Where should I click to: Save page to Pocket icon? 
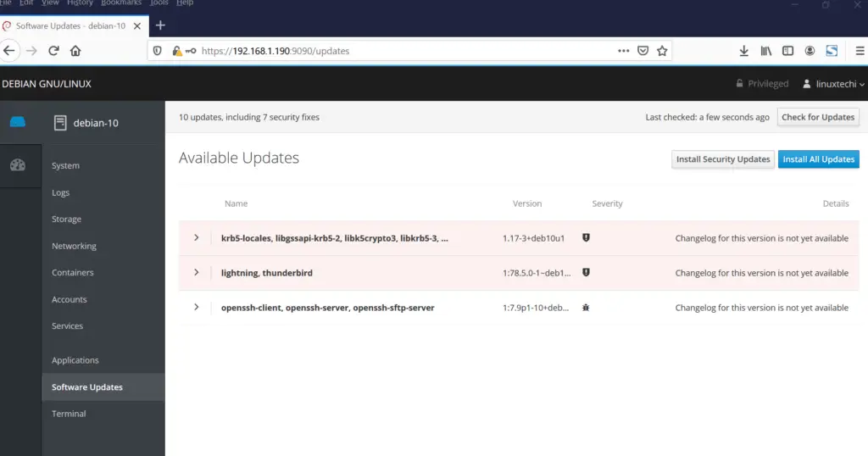click(643, 51)
